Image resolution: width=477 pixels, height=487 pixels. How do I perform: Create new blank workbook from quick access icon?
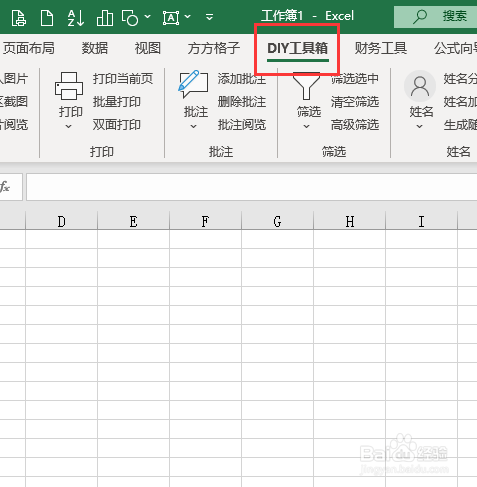[47, 17]
